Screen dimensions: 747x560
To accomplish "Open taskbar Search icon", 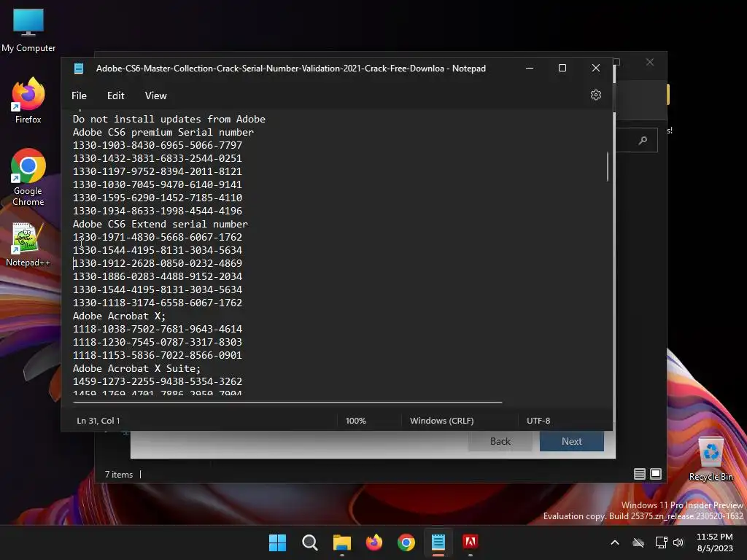I will [x=309, y=542].
